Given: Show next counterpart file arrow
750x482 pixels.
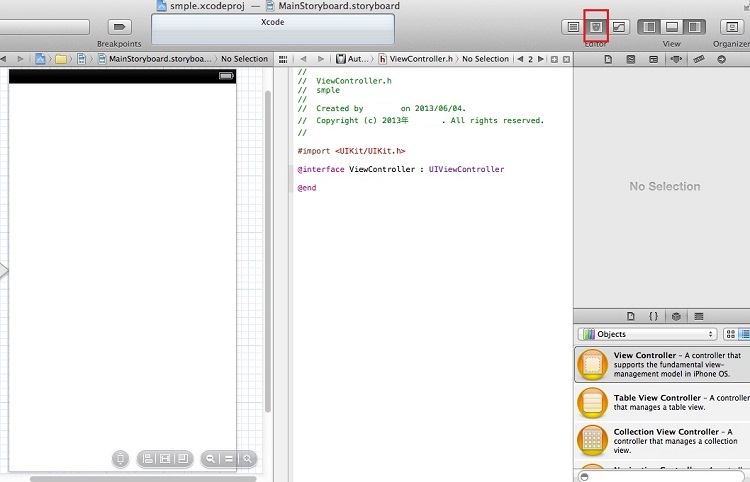Looking at the screenshot, I should pos(541,59).
